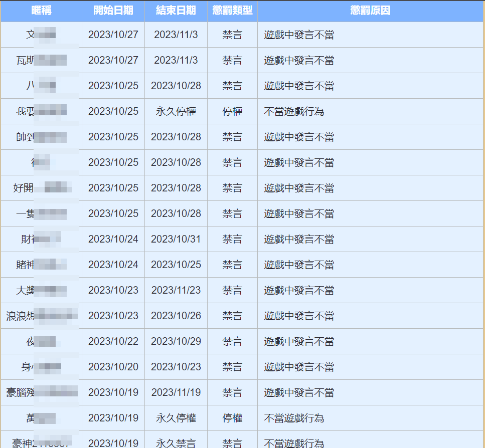Click the 暱稱 column header
The width and height of the screenshot is (485, 448).
pos(42,11)
